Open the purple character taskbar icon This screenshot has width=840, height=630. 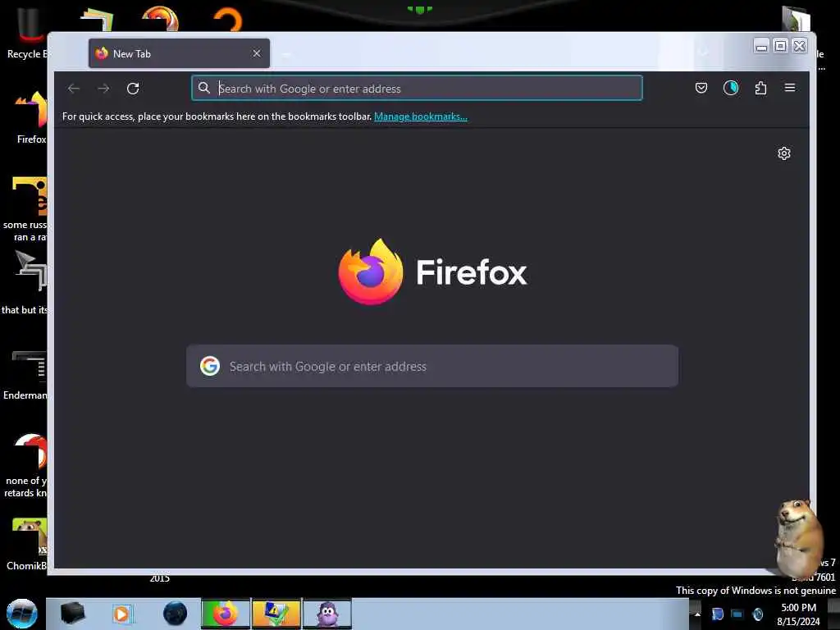[327, 614]
